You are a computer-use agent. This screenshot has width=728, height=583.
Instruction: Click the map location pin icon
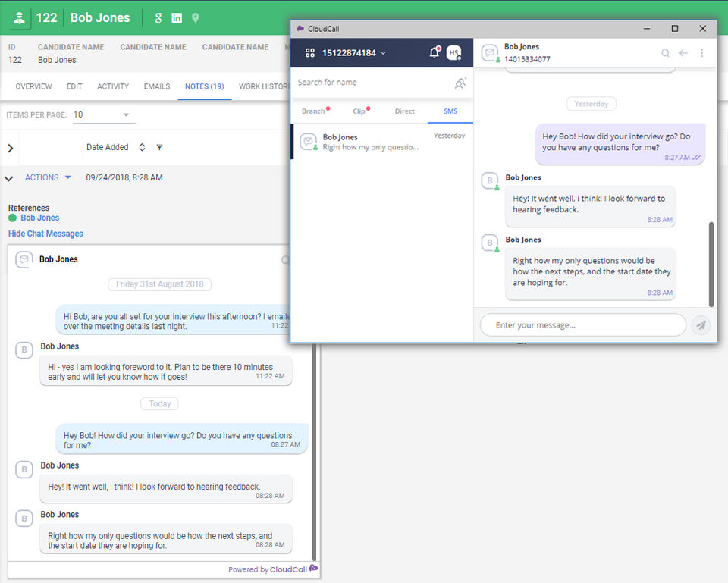coord(196,18)
